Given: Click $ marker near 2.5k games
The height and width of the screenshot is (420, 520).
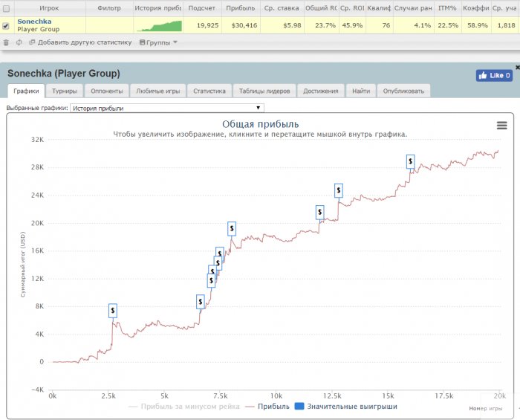Looking at the screenshot, I should pyautogui.click(x=113, y=311).
